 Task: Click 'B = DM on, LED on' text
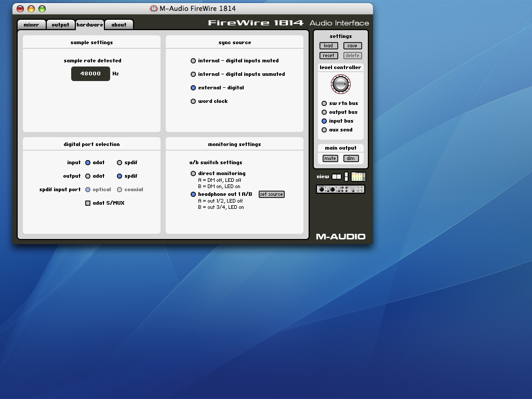(219, 187)
